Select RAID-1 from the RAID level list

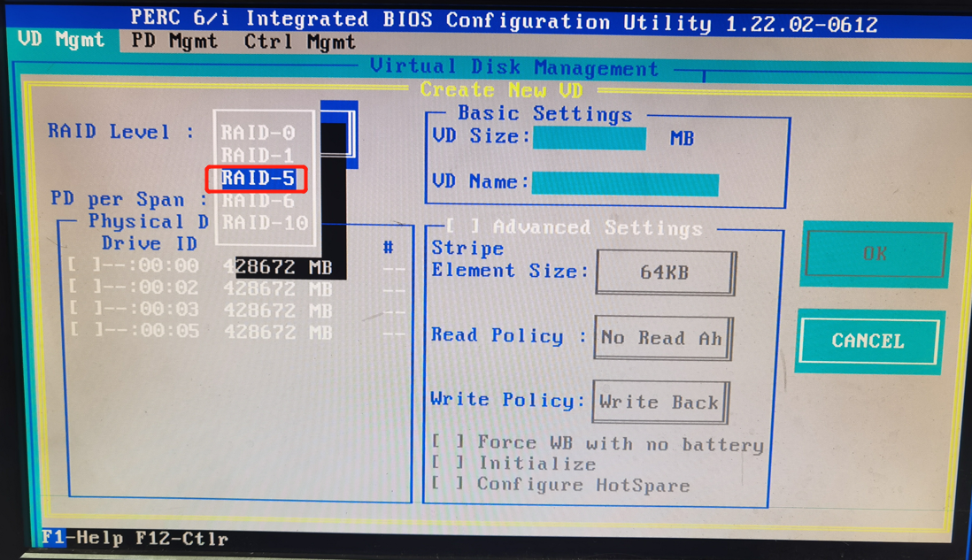[x=258, y=155]
